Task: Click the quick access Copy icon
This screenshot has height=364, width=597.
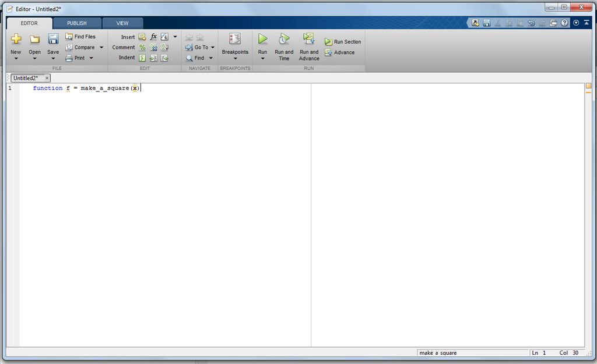Action: point(508,23)
